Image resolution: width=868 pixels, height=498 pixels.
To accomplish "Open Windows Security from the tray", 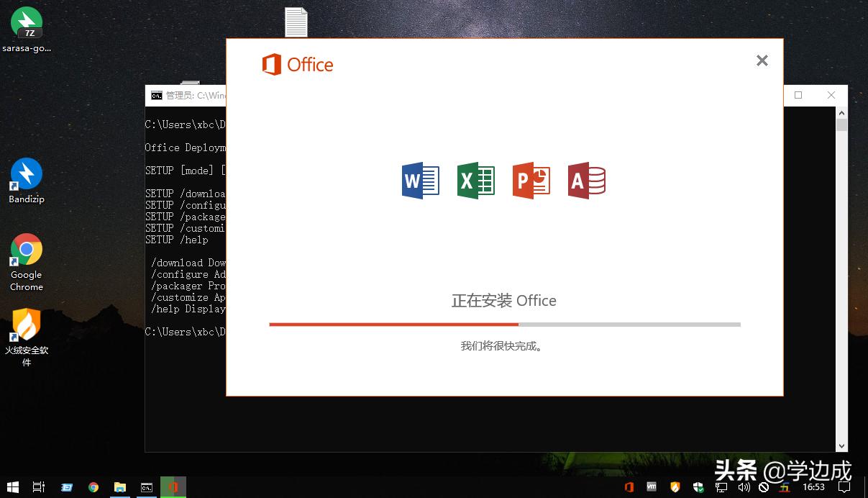I will [698, 487].
